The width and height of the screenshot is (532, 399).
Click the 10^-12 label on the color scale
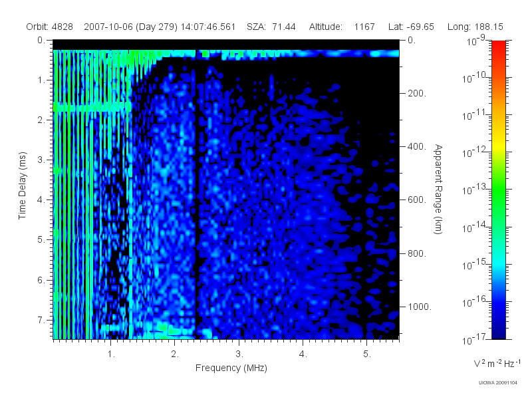coord(475,153)
